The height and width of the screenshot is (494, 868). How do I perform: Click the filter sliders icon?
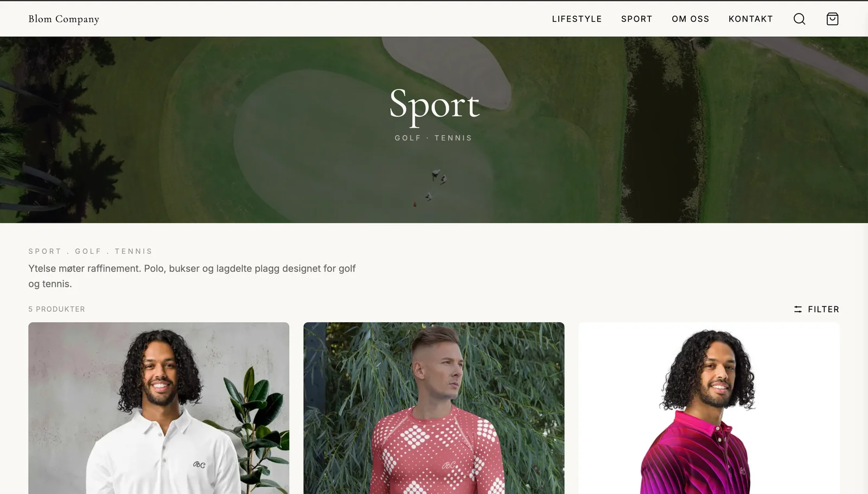point(797,309)
